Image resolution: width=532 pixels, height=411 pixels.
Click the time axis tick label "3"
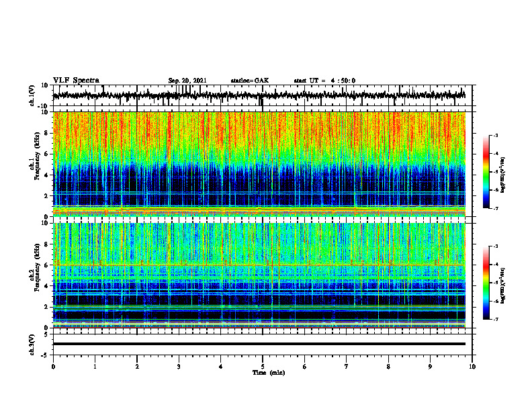coord(179,367)
